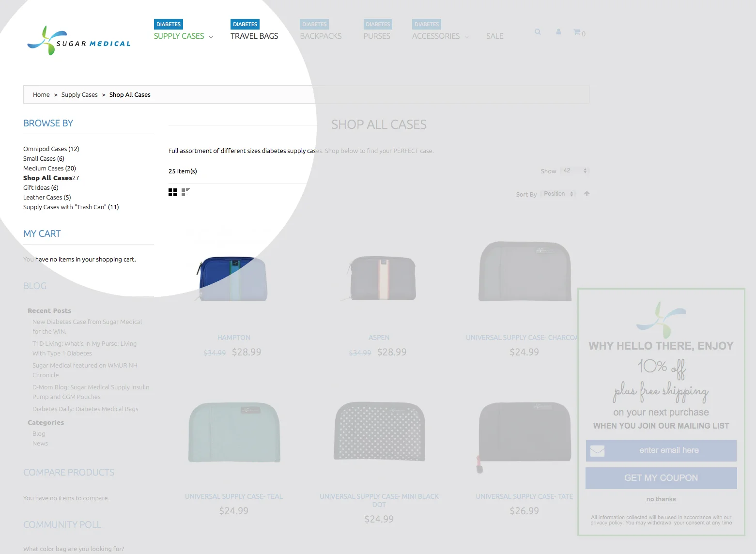Go to Home in the breadcrumb

pyautogui.click(x=41, y=95)
